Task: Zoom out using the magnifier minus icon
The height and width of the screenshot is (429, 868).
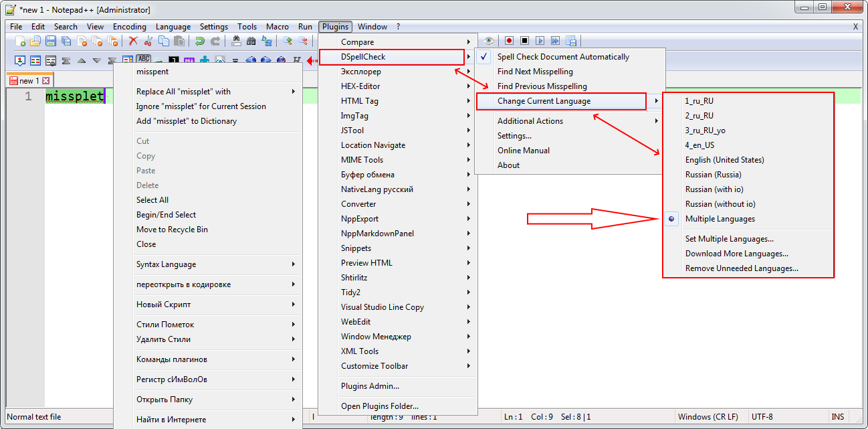Action: [303, 41]
